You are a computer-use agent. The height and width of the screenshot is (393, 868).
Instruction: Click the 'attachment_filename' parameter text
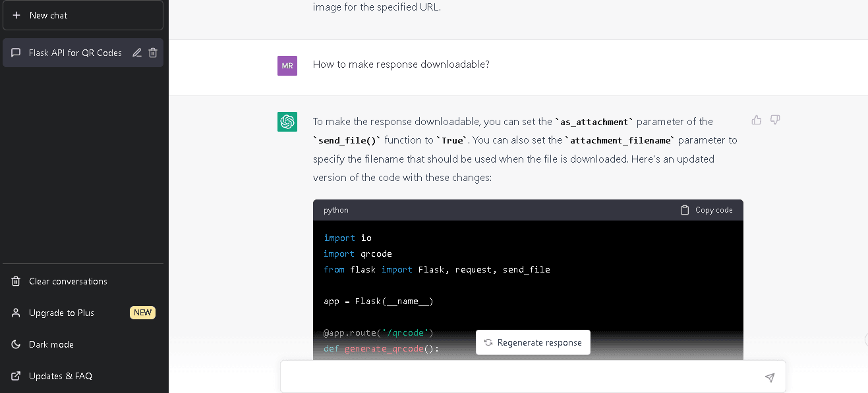(x=621, y=140)
